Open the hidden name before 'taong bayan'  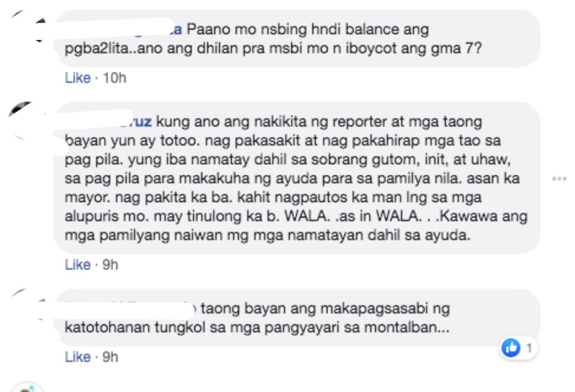point(131,308)
